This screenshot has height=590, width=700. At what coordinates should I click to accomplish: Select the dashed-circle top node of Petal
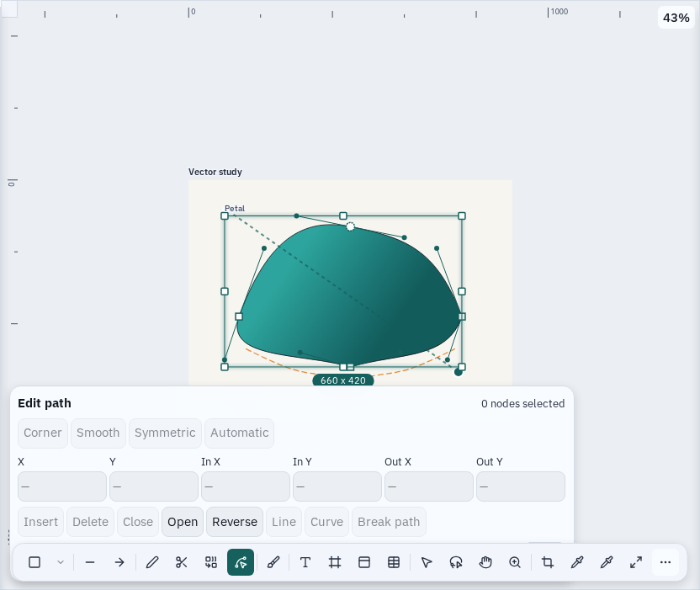(x=351, y=227)
